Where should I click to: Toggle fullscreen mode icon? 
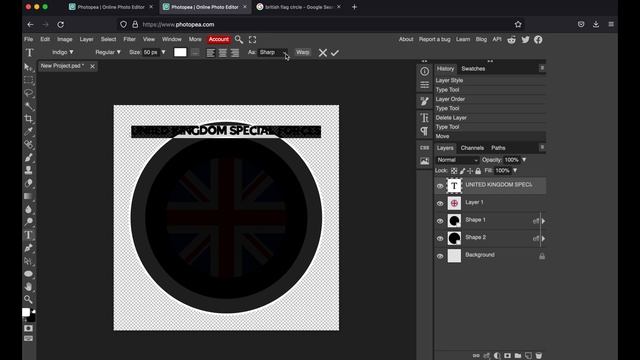coord(252,40)
